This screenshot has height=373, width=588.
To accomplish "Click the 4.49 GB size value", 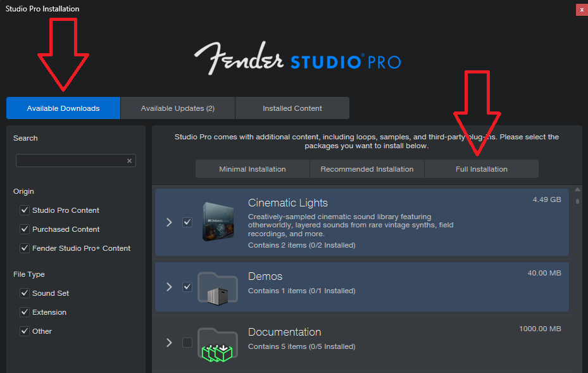I will 547,199.
